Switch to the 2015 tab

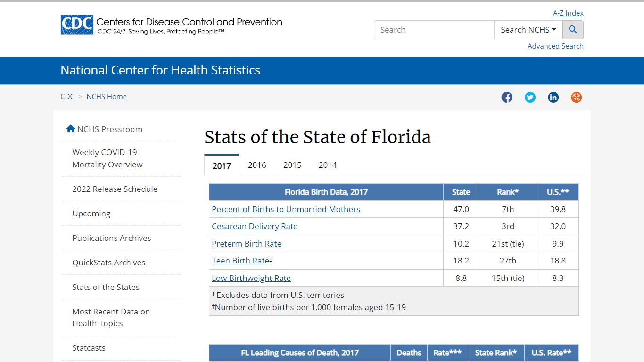(x=292, y=165)
